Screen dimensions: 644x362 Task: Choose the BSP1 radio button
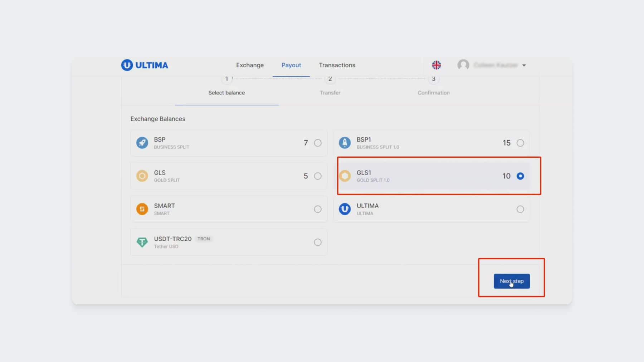coord(520,143)
